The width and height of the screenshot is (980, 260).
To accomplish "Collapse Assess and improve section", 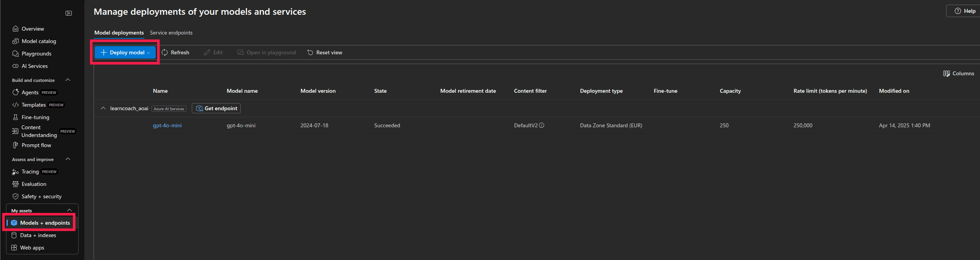I will (x=68, y=159).
